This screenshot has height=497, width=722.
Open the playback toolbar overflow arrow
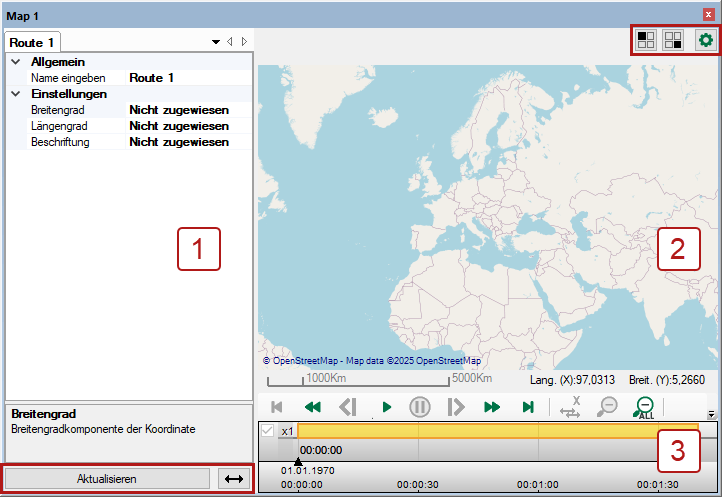click(x=711, y=415)
